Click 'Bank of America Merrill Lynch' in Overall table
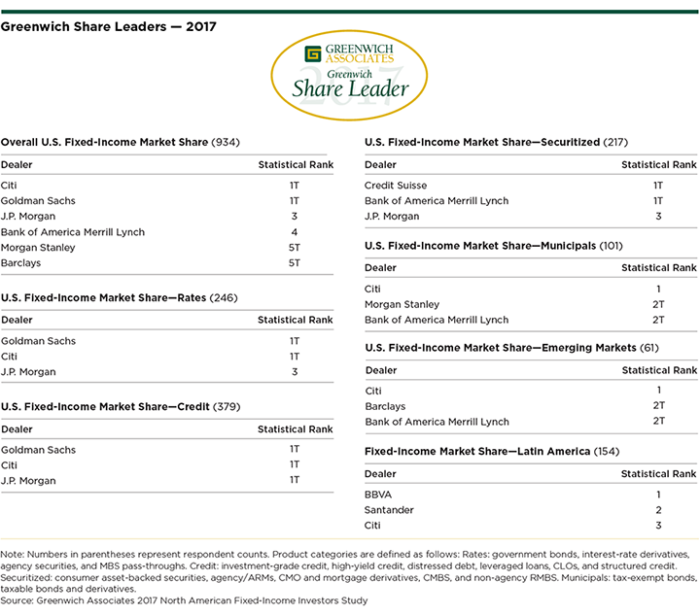The width and height of the screenshot is (700, 616). click(73, 232)
